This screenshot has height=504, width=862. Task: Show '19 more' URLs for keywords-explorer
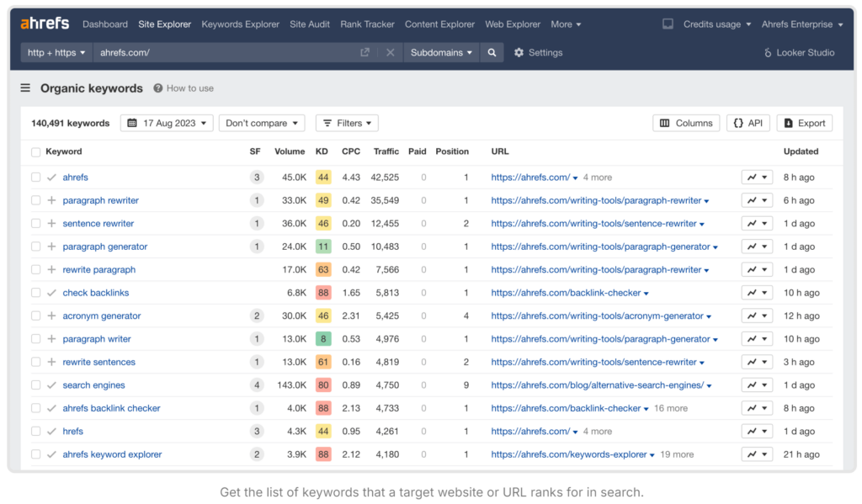coord(677,454)
